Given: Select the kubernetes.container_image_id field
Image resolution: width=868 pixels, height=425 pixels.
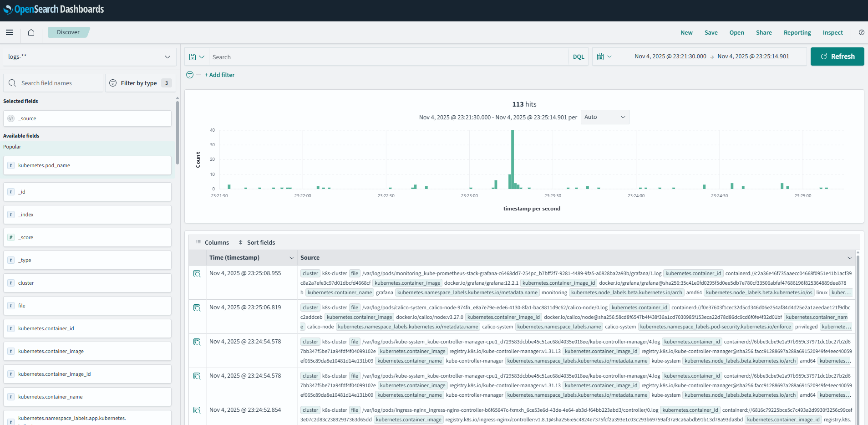Looking at the screenshot, I should click(x=87, y=374).
